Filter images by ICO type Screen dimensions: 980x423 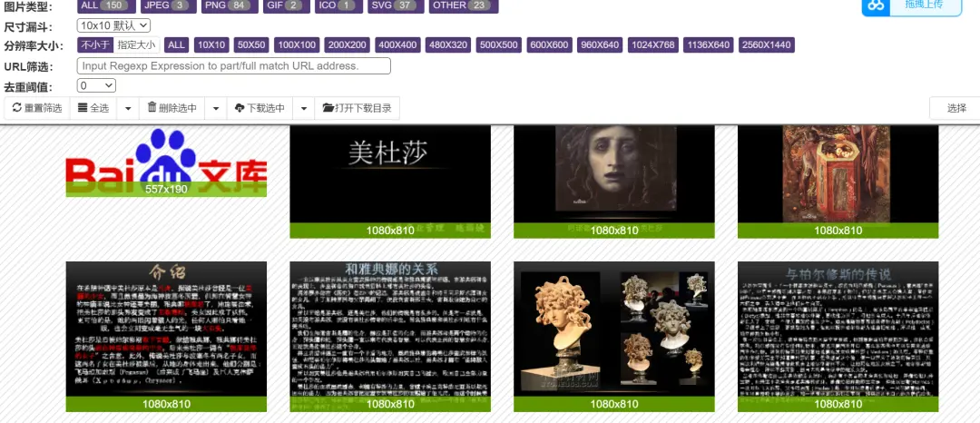(337, 5)
